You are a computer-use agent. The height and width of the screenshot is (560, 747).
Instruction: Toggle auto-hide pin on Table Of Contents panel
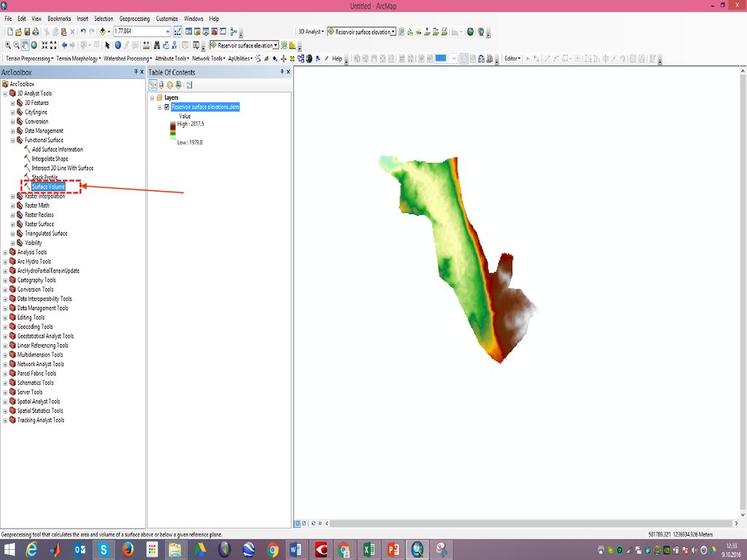282,72
